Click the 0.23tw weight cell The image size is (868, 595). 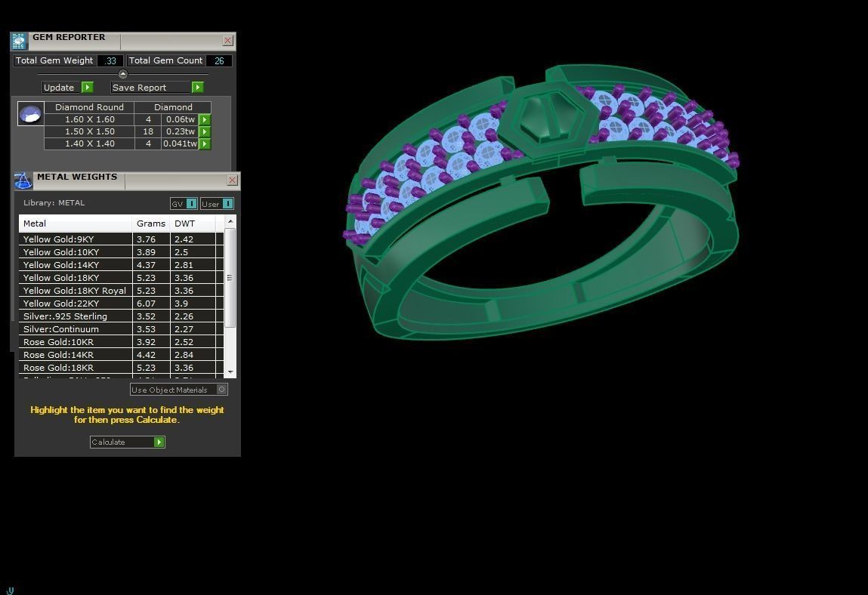pyautogui.click(x=181, y=131)
